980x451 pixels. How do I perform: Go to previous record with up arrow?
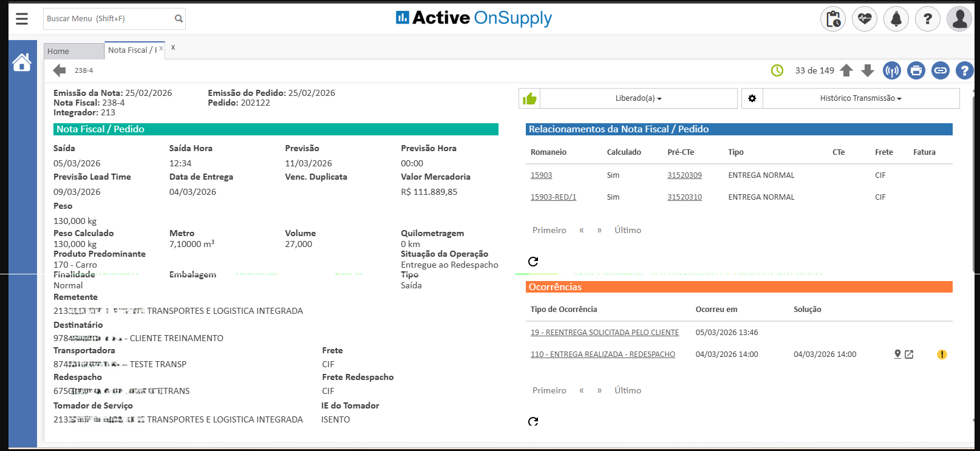[846, 71]
